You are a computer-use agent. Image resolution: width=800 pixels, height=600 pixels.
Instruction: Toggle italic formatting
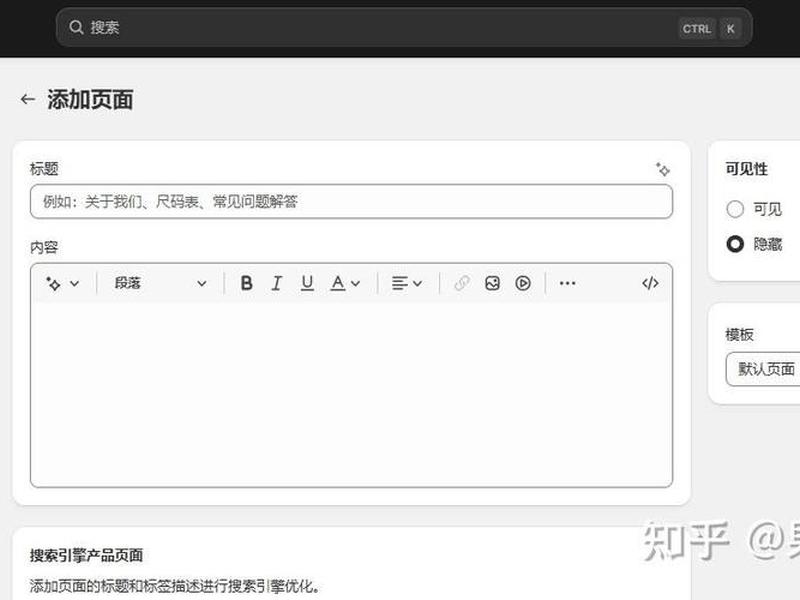click(x=277, y=283)
